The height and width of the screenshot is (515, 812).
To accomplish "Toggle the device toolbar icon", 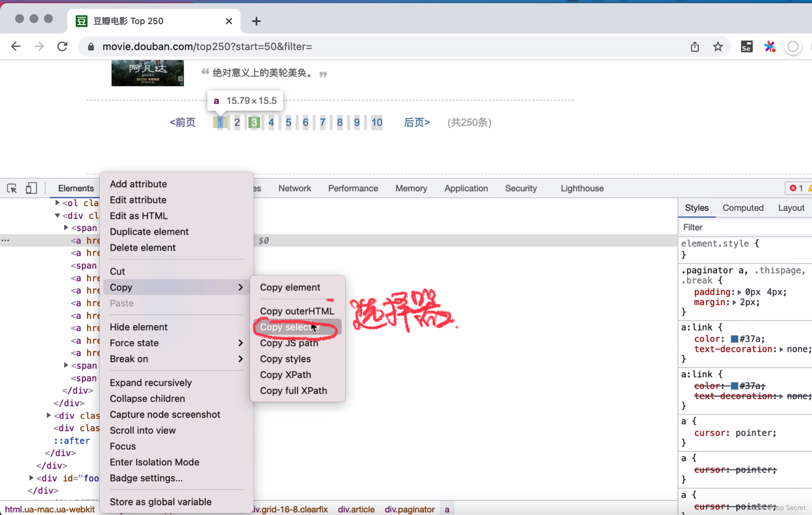I will click(x=31, y=188).
